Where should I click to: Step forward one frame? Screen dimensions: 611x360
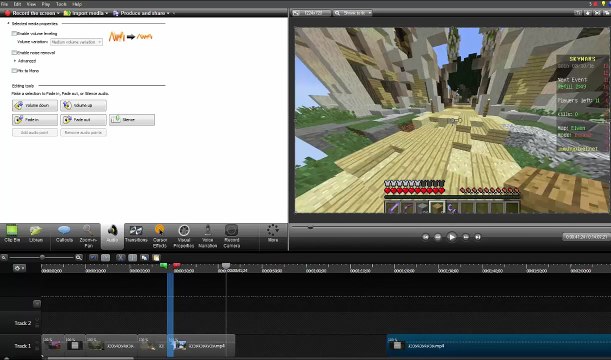pos(466,237)
